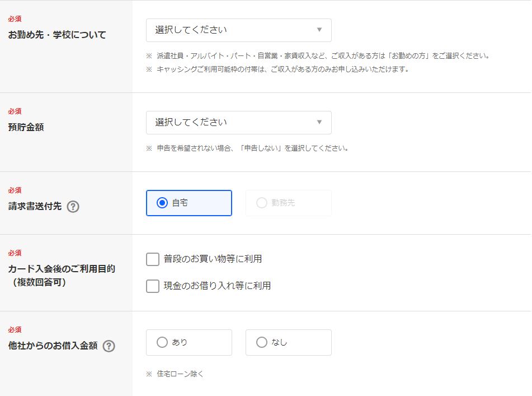
Task: Click the お勤め先・学校について field label
Action: (57, 35)
